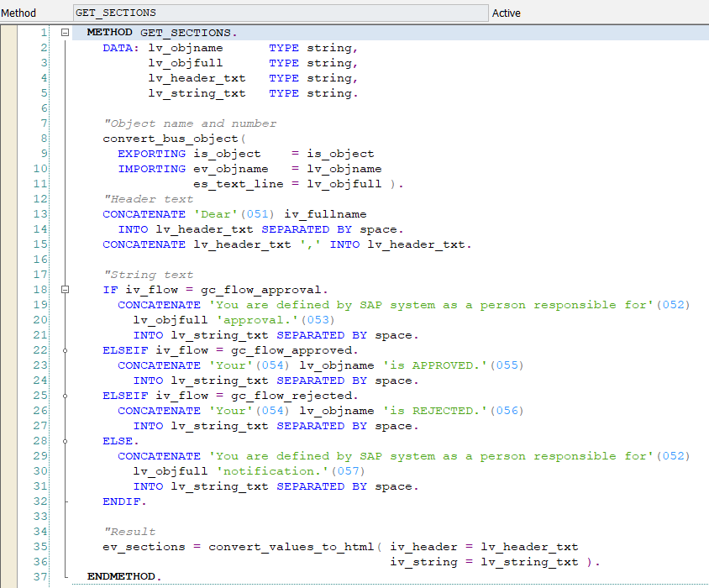Click the text symbol (053) after 'approval.'
This screenshot has height=588, width=709.
318,320
